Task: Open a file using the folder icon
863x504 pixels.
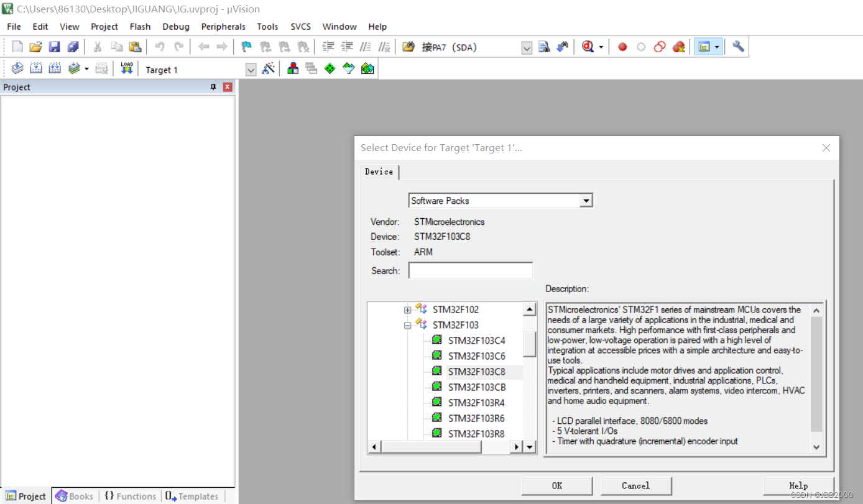Action: [36, 47]
